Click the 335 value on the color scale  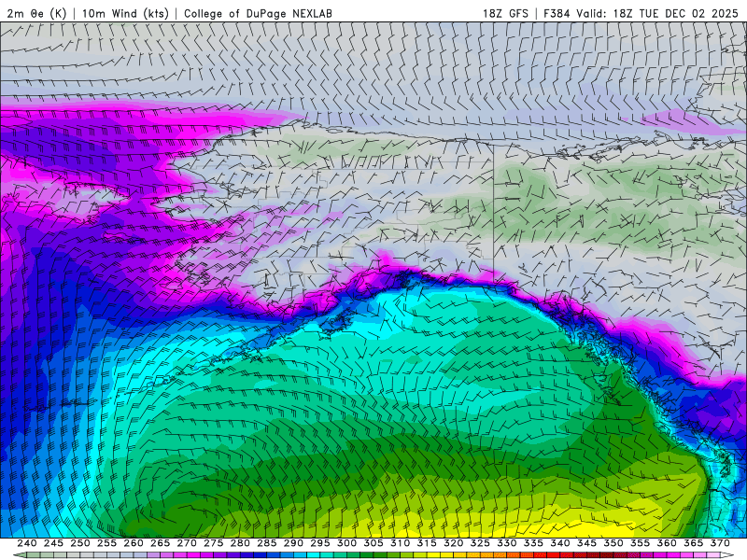(533, 543)
